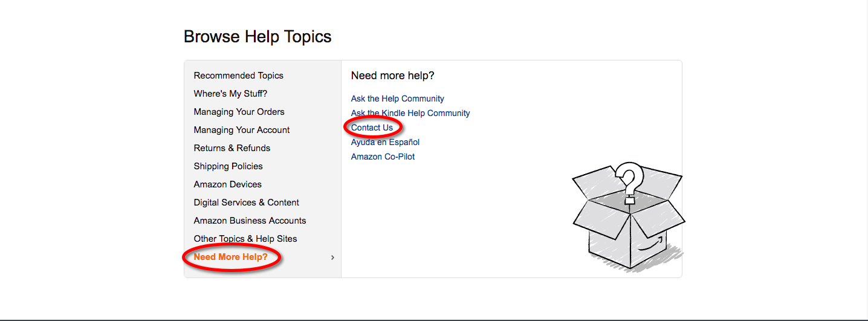
Task: Open Ayuda en Español link
Action: (x=385, y=142)
